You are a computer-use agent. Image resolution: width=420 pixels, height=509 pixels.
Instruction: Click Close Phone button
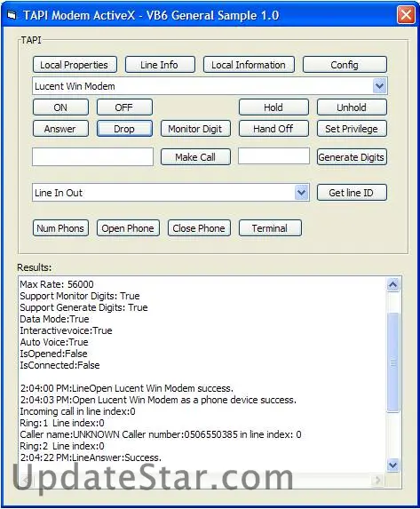(199, 228)
